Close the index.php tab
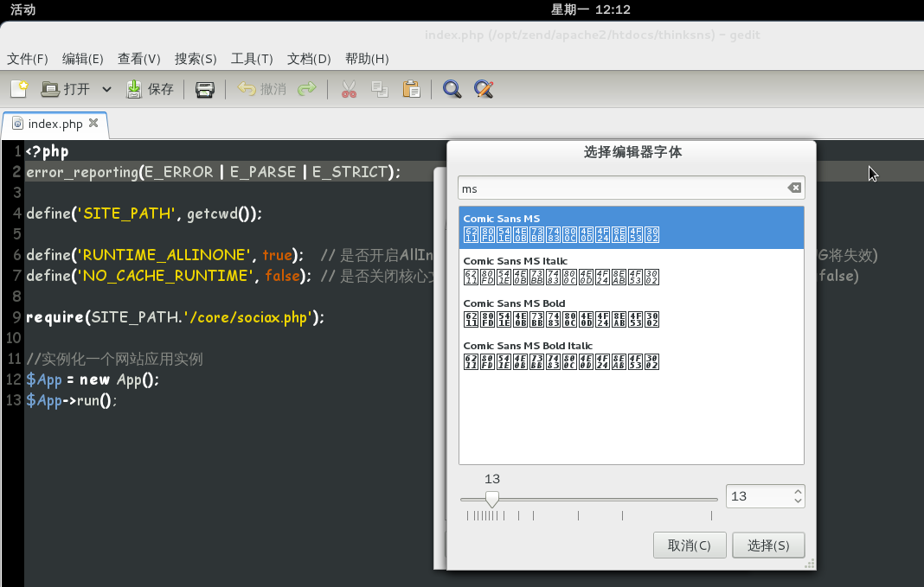This screenshot has height=587, width=924. (93, 123)
